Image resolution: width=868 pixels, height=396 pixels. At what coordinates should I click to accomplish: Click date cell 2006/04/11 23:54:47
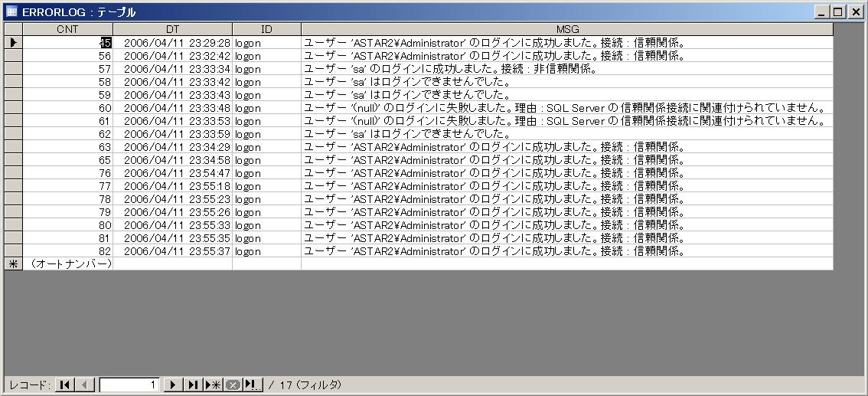coord(173,173)
